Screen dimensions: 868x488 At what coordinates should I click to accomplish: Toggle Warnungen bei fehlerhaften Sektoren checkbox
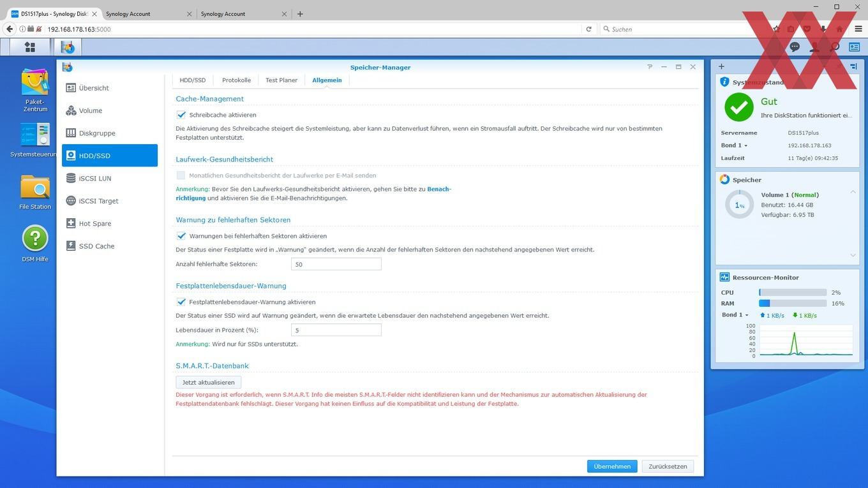[181, 236]
